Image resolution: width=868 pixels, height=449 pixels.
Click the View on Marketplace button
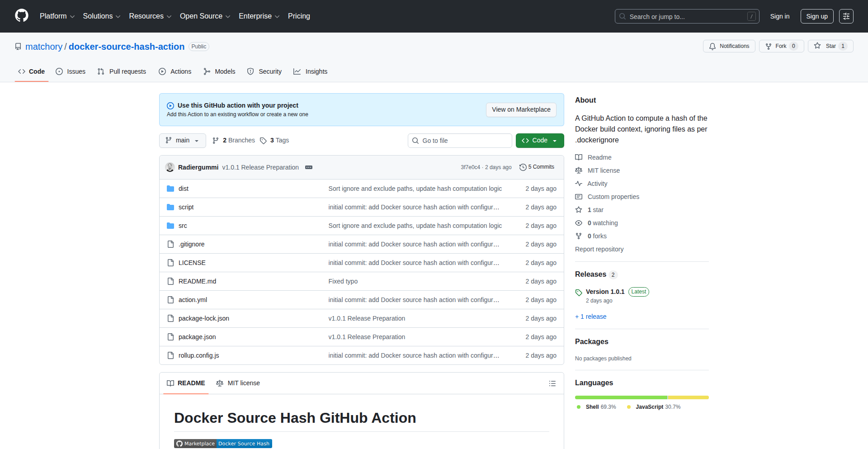point(521,109)
